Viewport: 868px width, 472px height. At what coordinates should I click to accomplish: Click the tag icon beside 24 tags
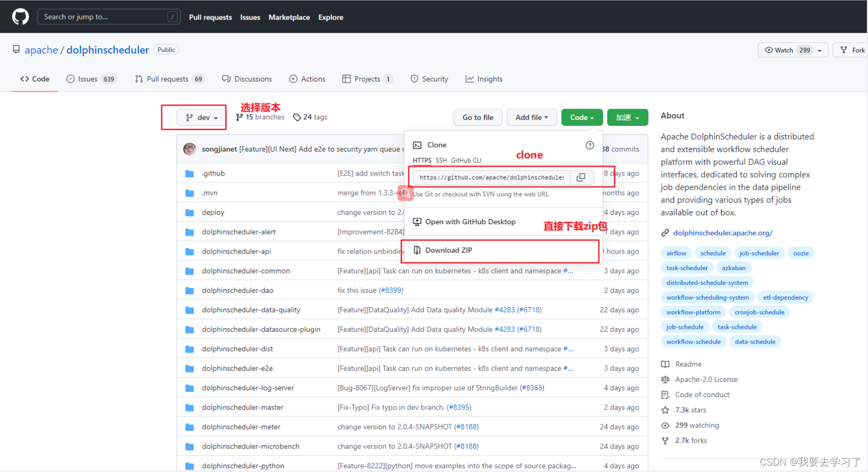pos(297,117)
